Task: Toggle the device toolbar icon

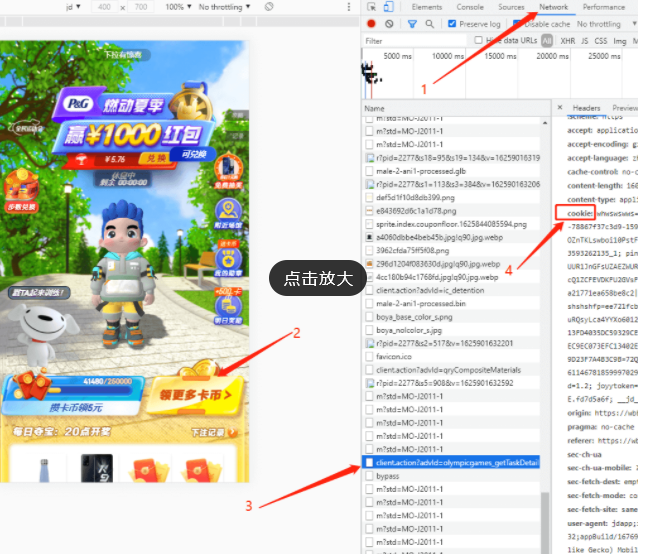Action: (390, 7)
